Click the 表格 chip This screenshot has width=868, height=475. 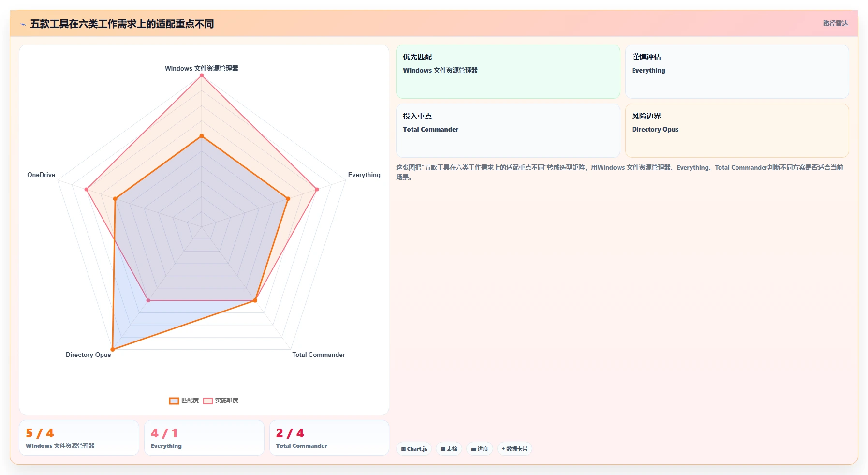449,449
